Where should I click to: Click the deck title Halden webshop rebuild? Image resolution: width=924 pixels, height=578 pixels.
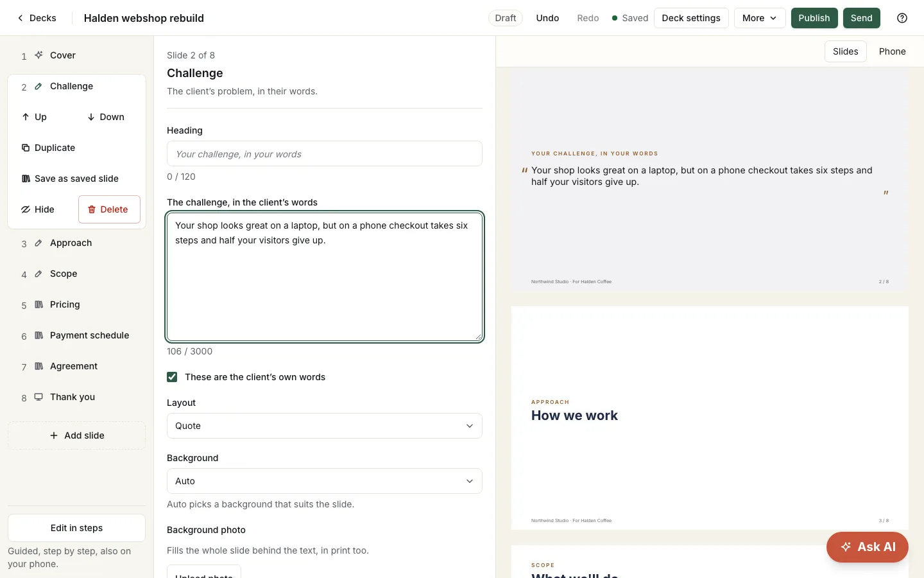pos(144,18)
